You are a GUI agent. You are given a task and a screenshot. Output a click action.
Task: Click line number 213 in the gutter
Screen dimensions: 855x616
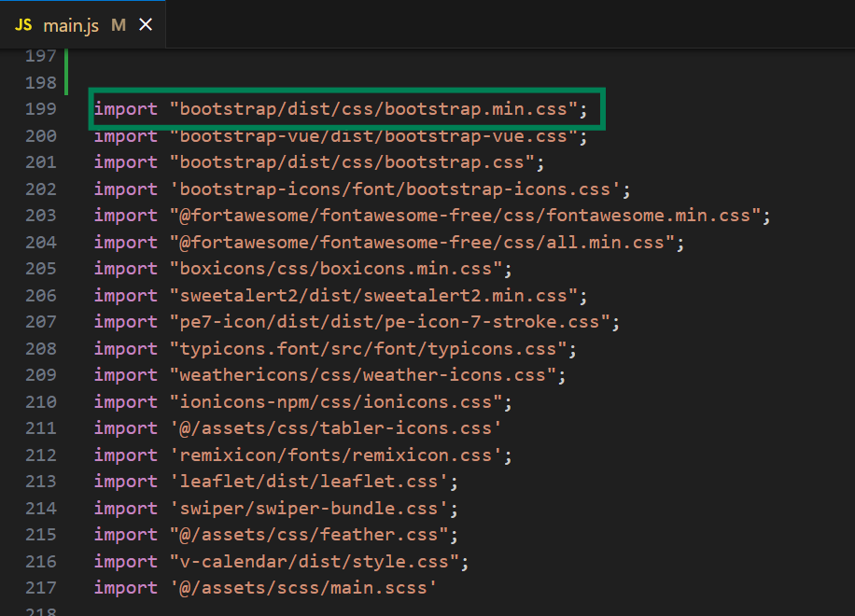(41, 482)
